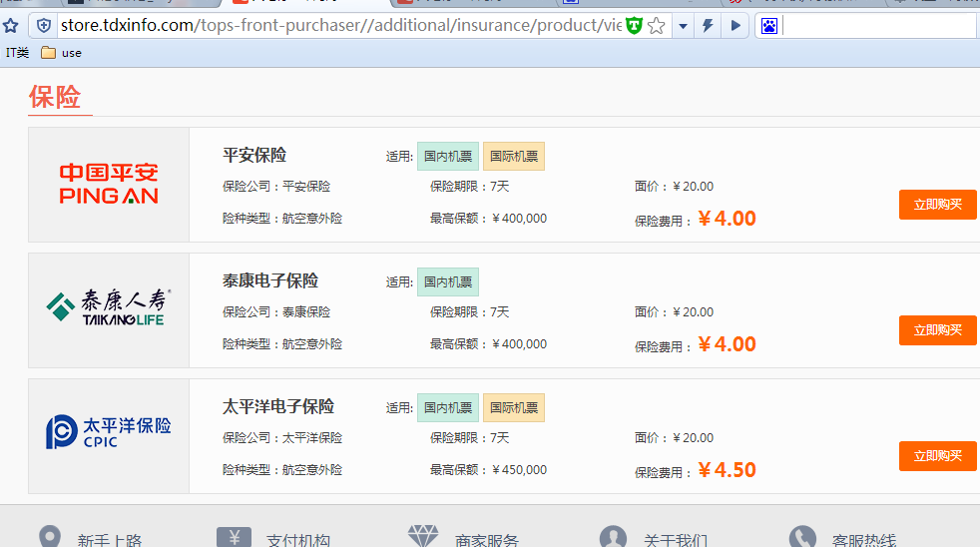This screenshot has width=980, height=547.
Task: Open the 太平洋电子保险 product title
Action: click(x=278, y=406)
